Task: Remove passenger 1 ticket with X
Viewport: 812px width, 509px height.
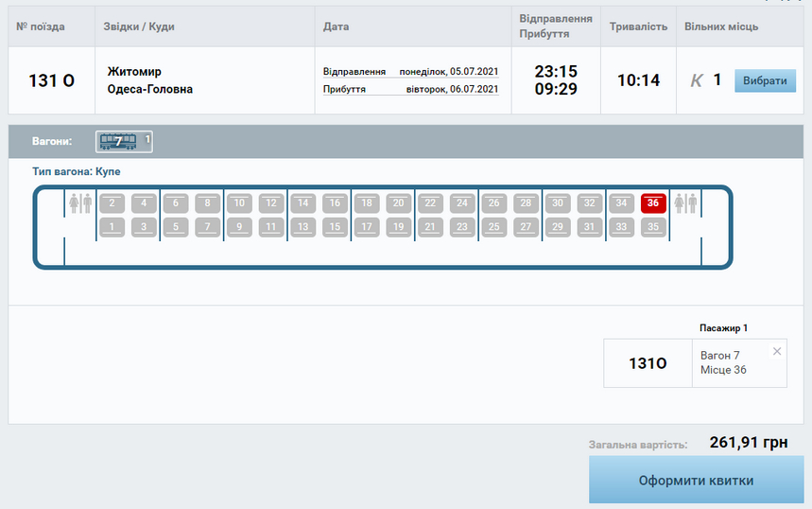Action: pos(777,352)
